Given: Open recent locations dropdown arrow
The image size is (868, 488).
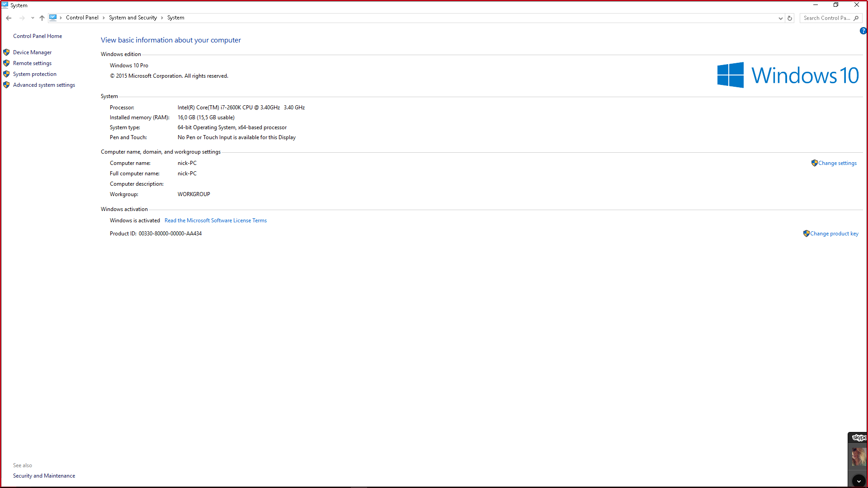Looking at the screenshot, I should [33, 18].
